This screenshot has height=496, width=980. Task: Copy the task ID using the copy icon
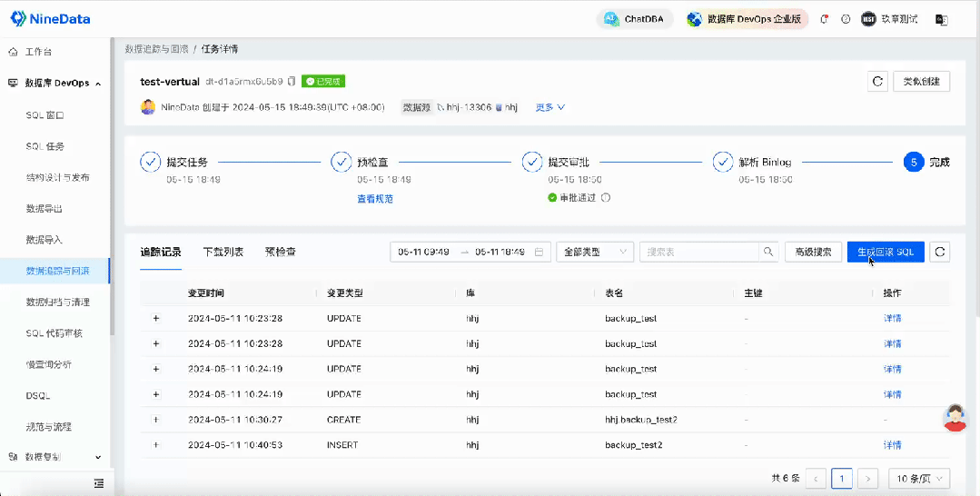click(x=292, y=82)
